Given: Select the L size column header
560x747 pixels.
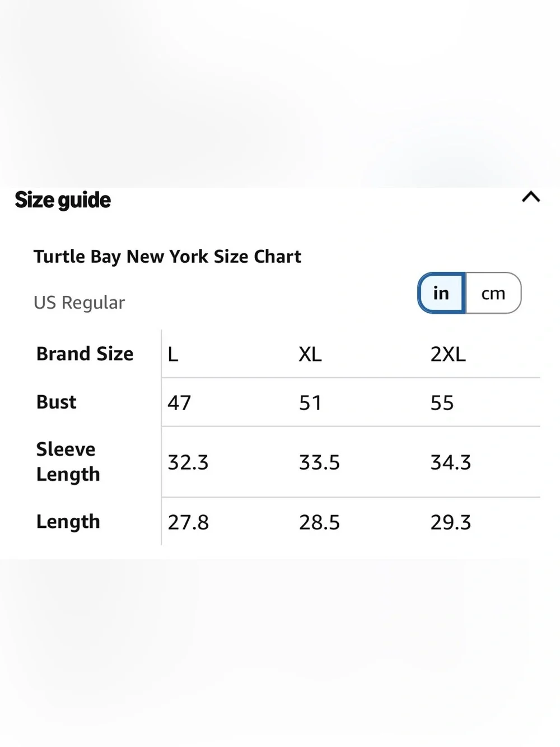Looking at the screenshot, I should point(173,354).
